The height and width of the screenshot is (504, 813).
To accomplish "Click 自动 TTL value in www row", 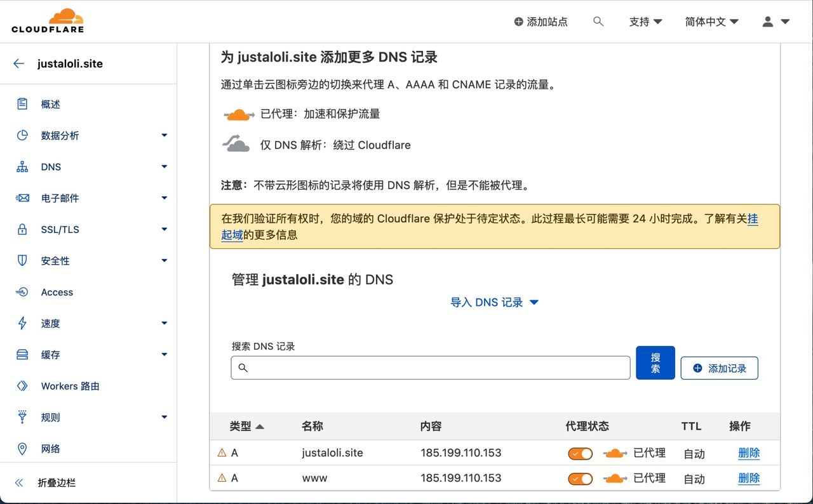I will pyautogui.click(x=694, y=479).
